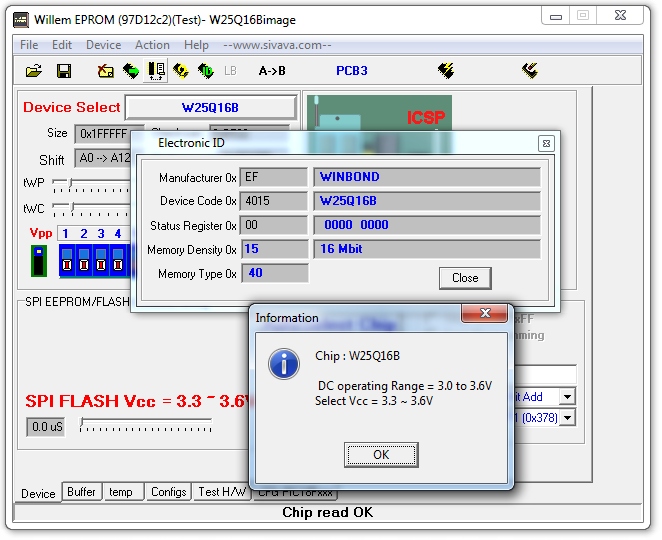Click the Memory Type field 40
This screenshot has width=662, height=540.
(275, 273)
